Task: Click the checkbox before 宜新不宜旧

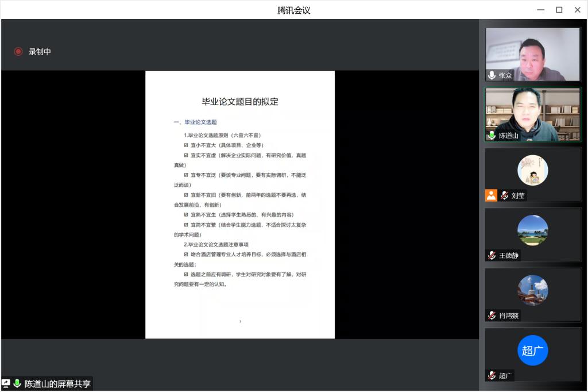Action: (186, 195)
